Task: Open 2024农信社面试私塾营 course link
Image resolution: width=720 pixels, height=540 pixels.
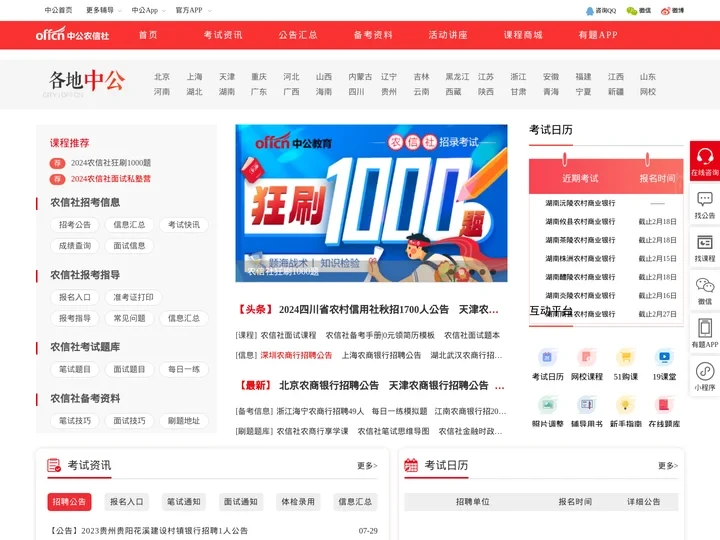Action: coord(111,179)
